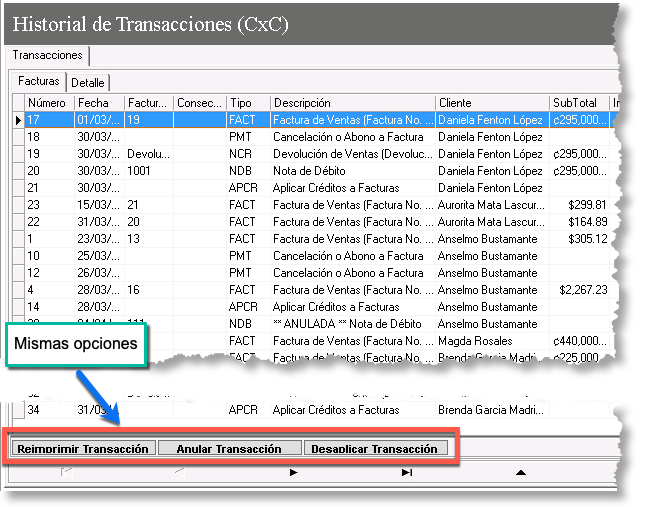
Task: Sort by the Tipo column header
Action: tap(248, 103)
